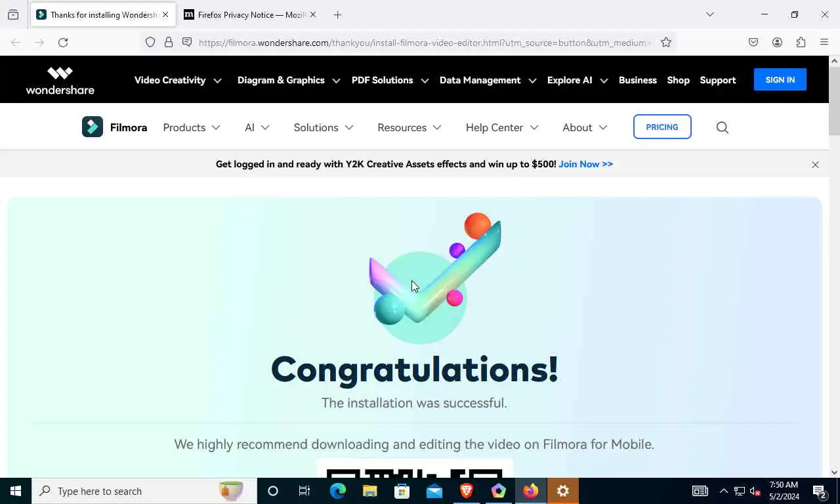Open the Support menu item
The height and width of the screenshot is (504, 840).
(x=718, y=80)
